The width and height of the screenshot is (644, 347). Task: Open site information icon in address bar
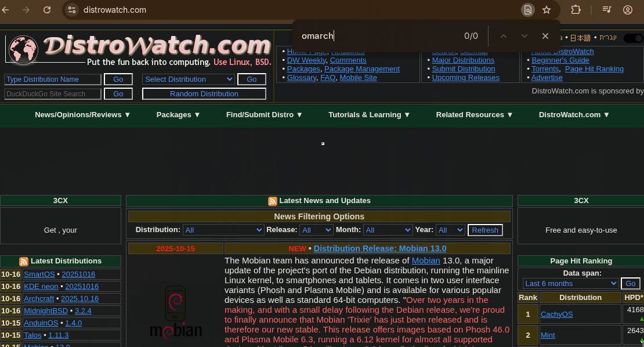point(72,10)
